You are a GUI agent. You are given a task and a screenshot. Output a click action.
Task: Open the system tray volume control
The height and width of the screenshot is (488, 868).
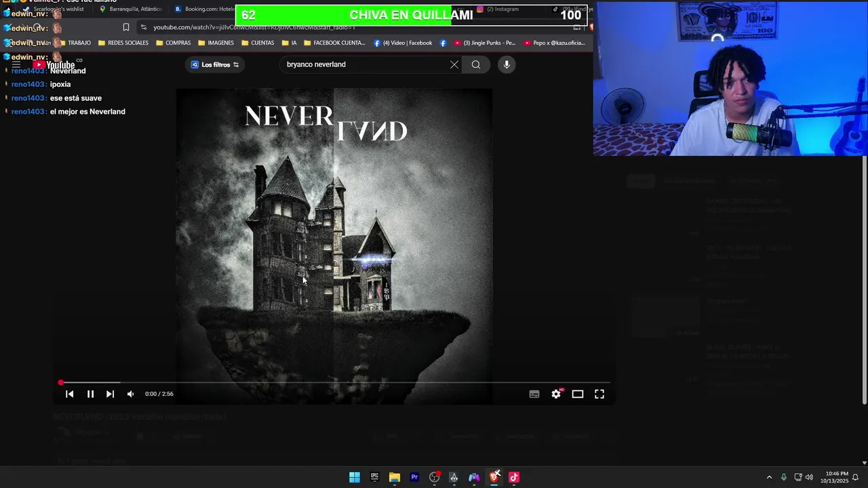tap(809, 477)
